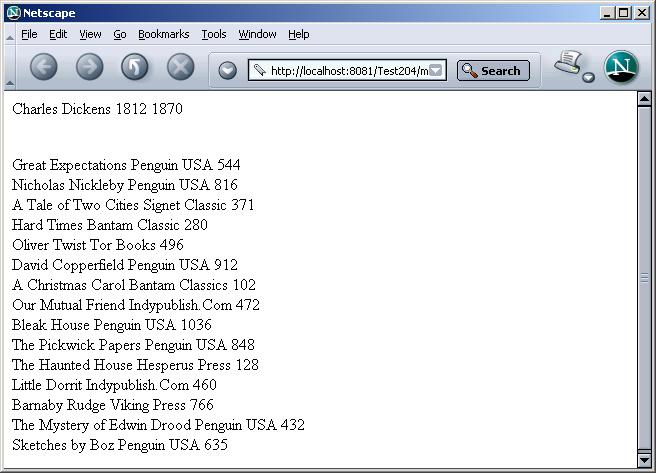Go forward with the Forward arrow button
The height and width of the screenshot is (473, 656).
(90, 66)
